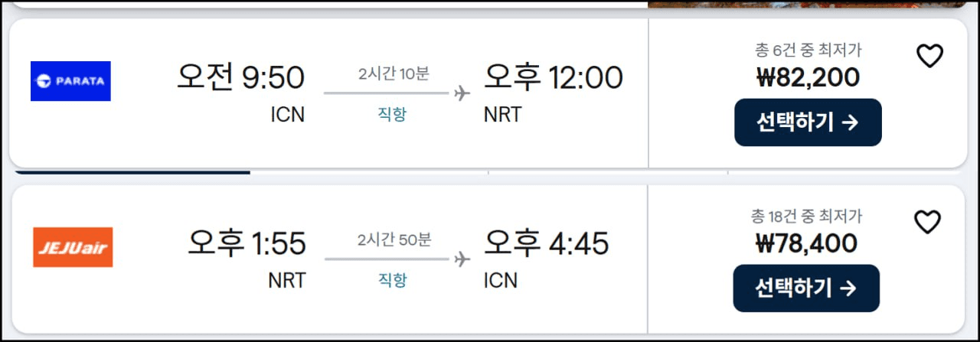The width and height of the screenshot is (980, 342).
Task: Open the 총 6건 중 최저가 label
Action: (808, 50)
